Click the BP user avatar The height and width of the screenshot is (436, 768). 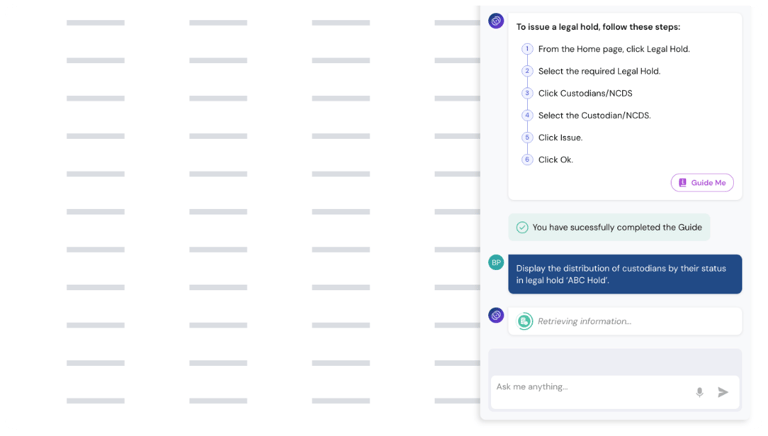point(496,262)
